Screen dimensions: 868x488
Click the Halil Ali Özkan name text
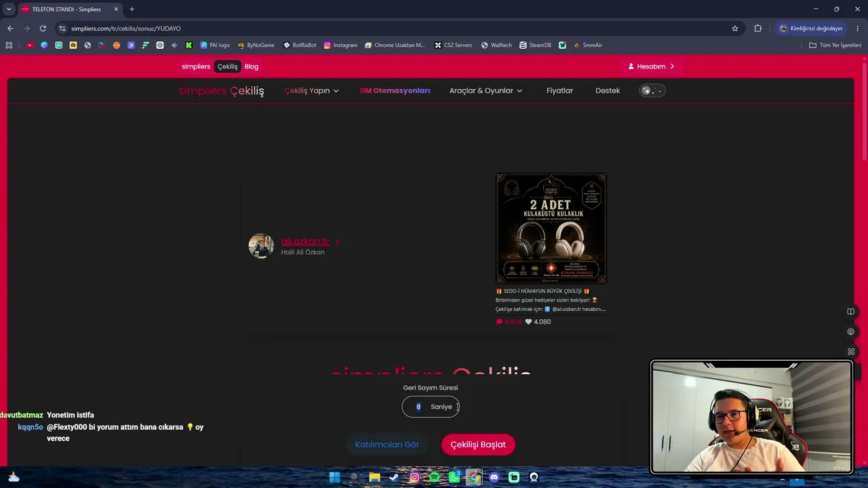click(x=302, y=252)
